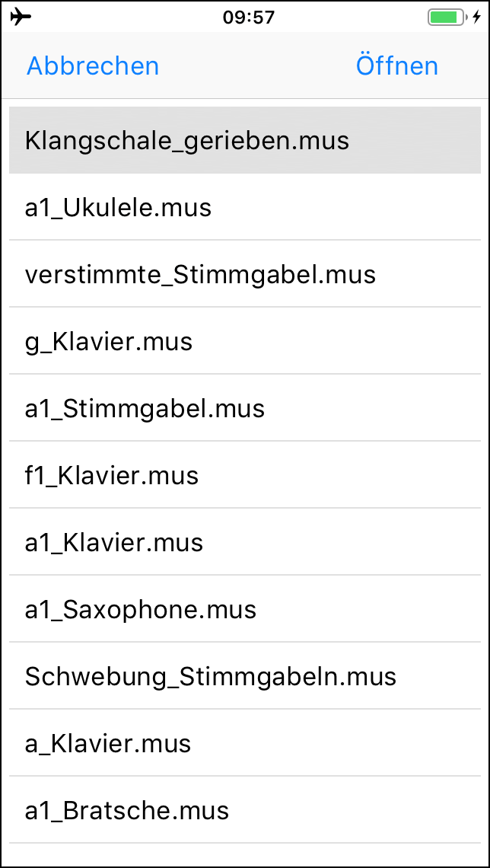Select a1_Stimmgabel.mus recording
The height and width of the screenshot is (868, 490).
[x=245, y=409]
